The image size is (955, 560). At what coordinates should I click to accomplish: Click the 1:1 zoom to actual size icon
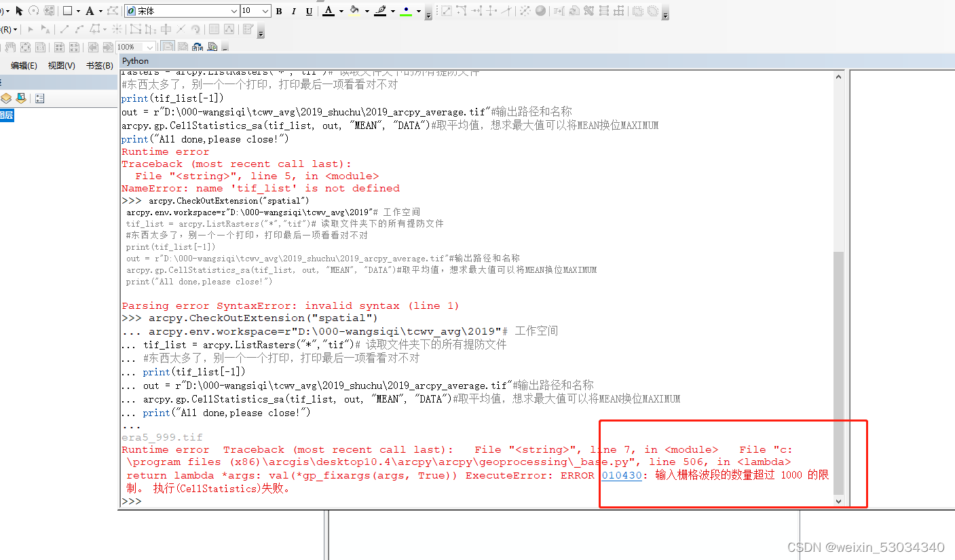coord(41,46)
